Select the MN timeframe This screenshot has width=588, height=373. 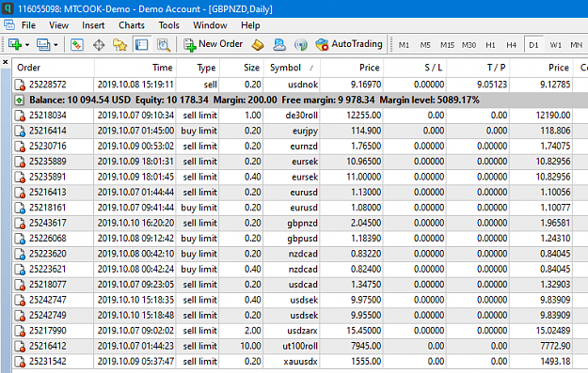click(x=577, y=45)
